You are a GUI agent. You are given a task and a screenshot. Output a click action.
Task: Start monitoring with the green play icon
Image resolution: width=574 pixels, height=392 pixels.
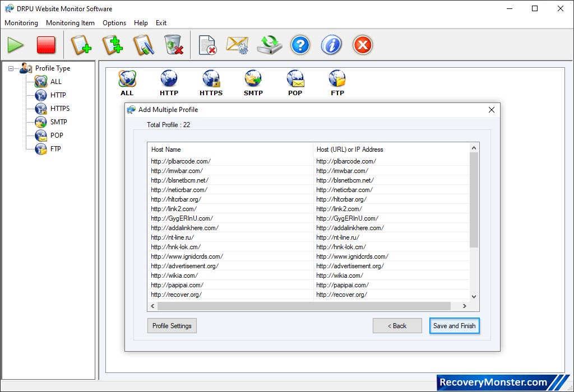[15, 45]
